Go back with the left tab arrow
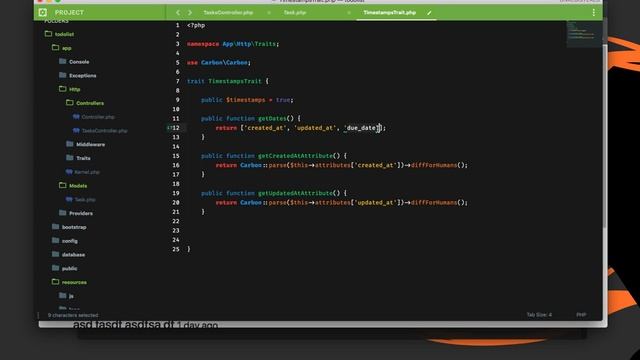640x360 pixels. tap(178, 13)
